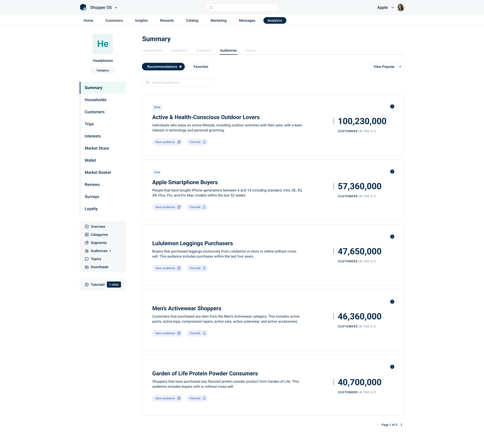Switch to the Segments summary tab
The image size is (484, 448).
[x=204, y=50]
